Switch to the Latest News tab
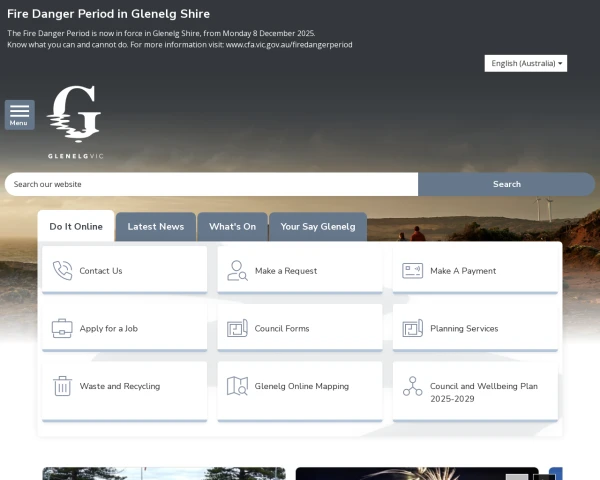Screen dimensions: 600x480 156,227
